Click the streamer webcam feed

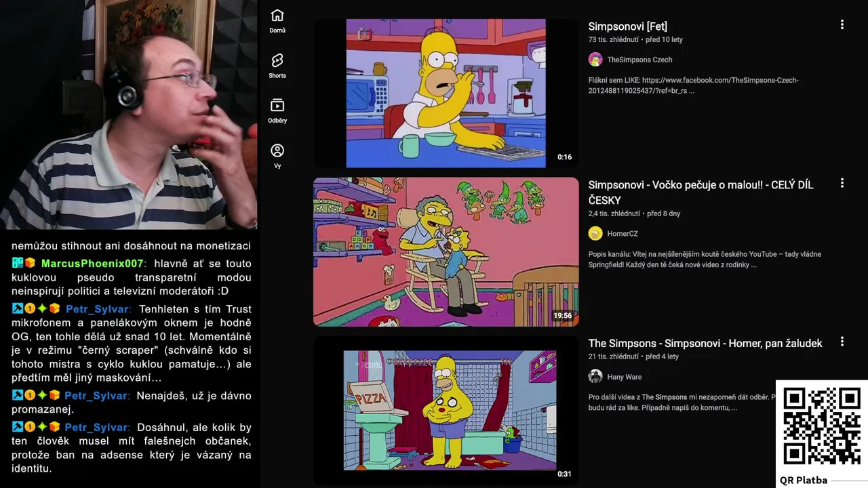click(129, 115)
